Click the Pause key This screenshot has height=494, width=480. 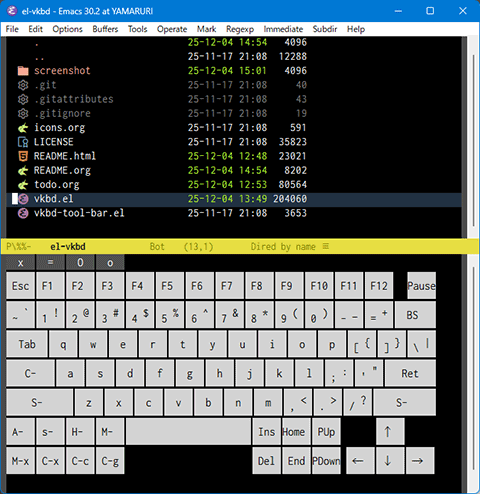[421, 286]
